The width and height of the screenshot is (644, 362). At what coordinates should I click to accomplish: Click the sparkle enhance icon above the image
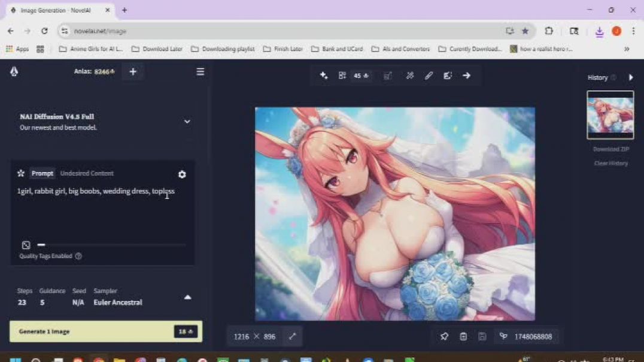(x=324, y=76)
